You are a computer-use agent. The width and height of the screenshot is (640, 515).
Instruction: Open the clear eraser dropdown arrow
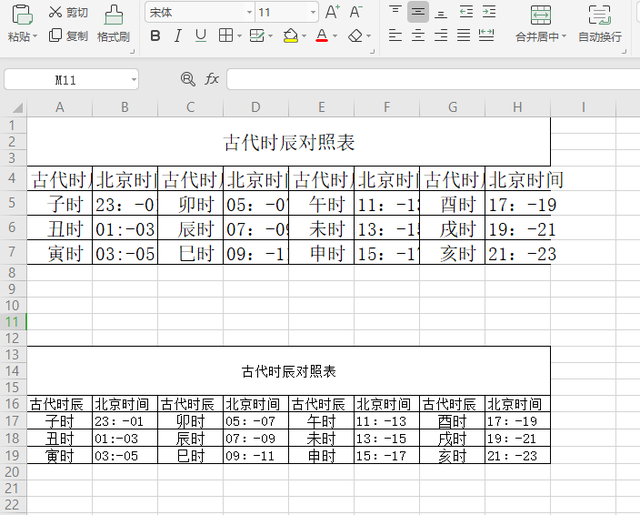(369, 36)
